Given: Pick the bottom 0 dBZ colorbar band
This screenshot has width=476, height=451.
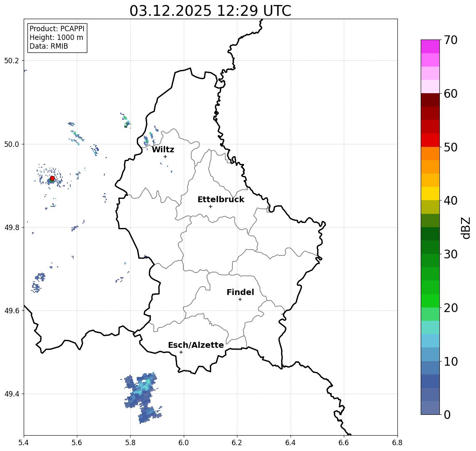Looking at the screenshot, I should [430, 408].
